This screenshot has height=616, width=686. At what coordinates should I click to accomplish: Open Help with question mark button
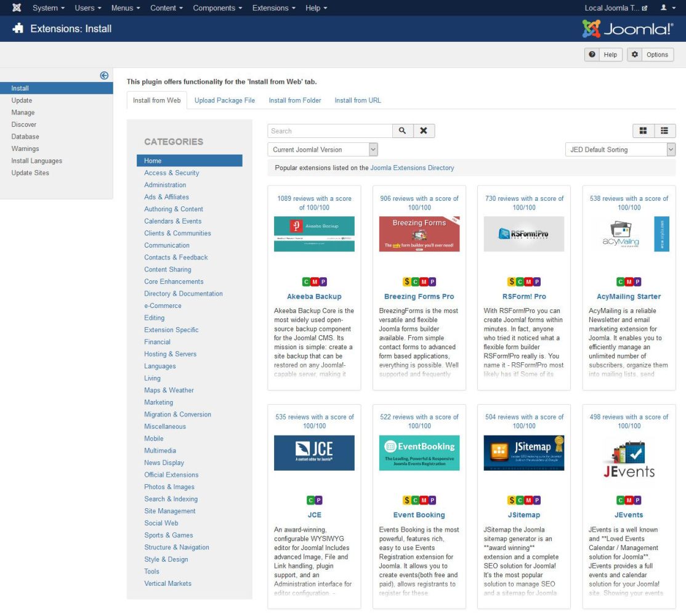pyautogui.click(x=603, y=55)
